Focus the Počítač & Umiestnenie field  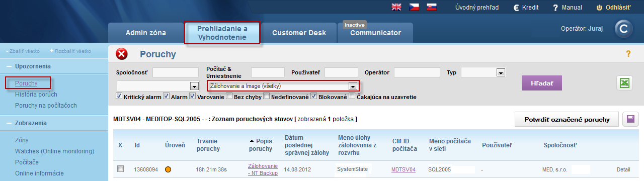(268, 72)
